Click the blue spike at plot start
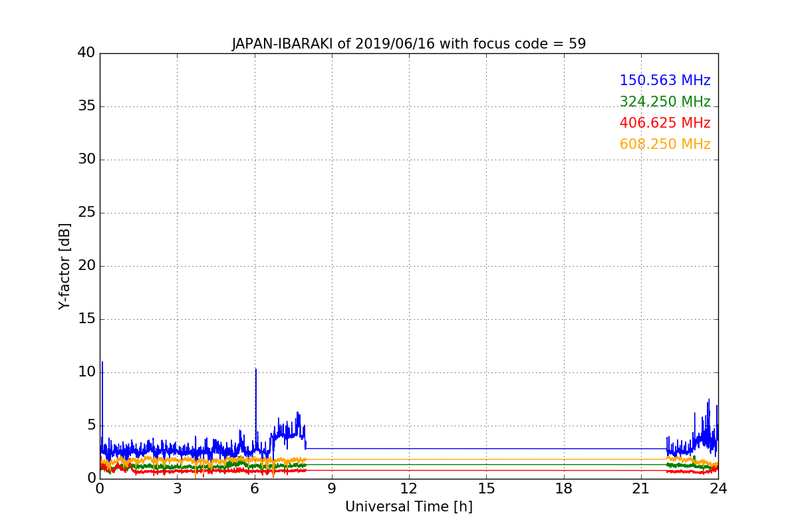 click(x=102, y=399)
